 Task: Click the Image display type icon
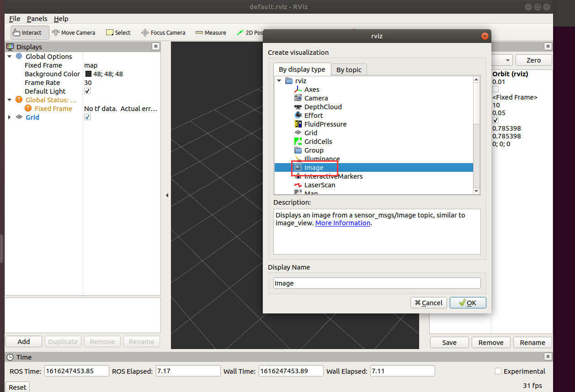tap(298, 168)
